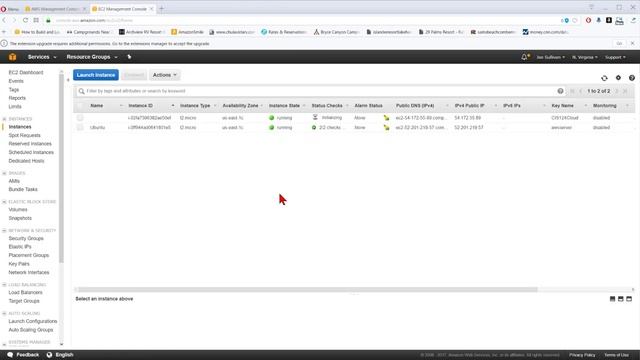Image resolution: width=640 pixels, height=360 pixels.
Task: Click the disabled Connect button
Action: coord(134,75)
